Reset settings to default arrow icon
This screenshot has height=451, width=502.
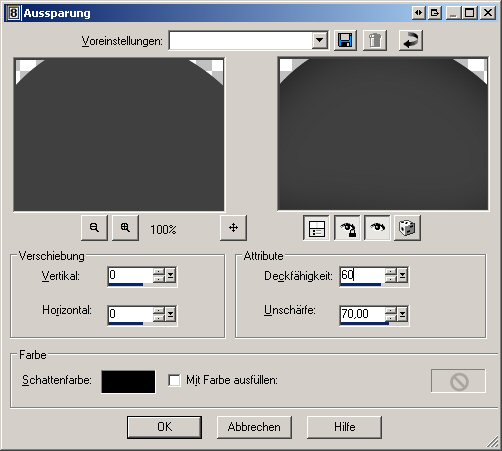click(411, 41)
